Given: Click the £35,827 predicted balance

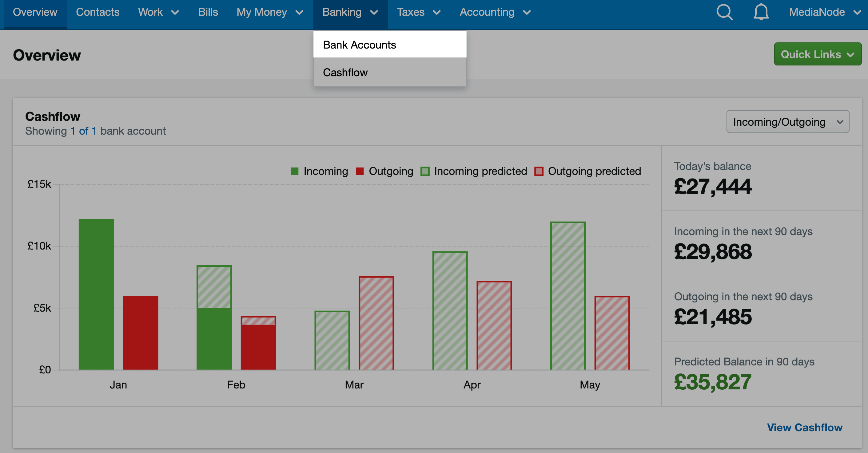Looking at the screenshot, I should point(713,382).
